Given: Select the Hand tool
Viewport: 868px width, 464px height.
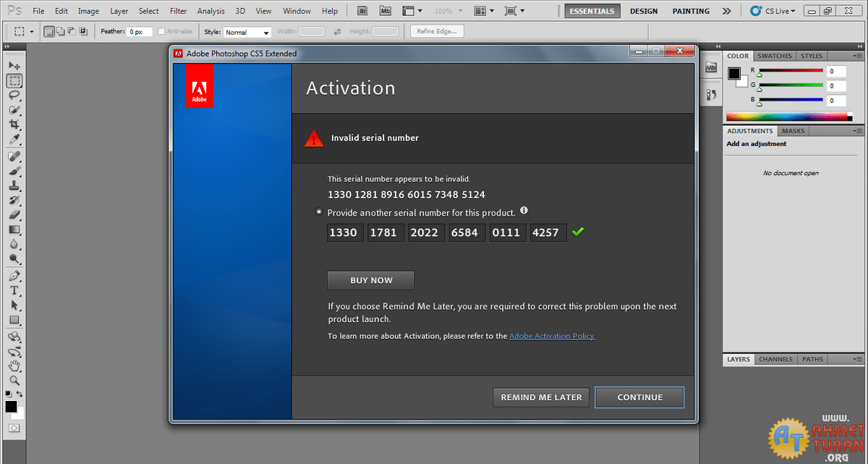Looking at the screenshot, I should [14, 366].
